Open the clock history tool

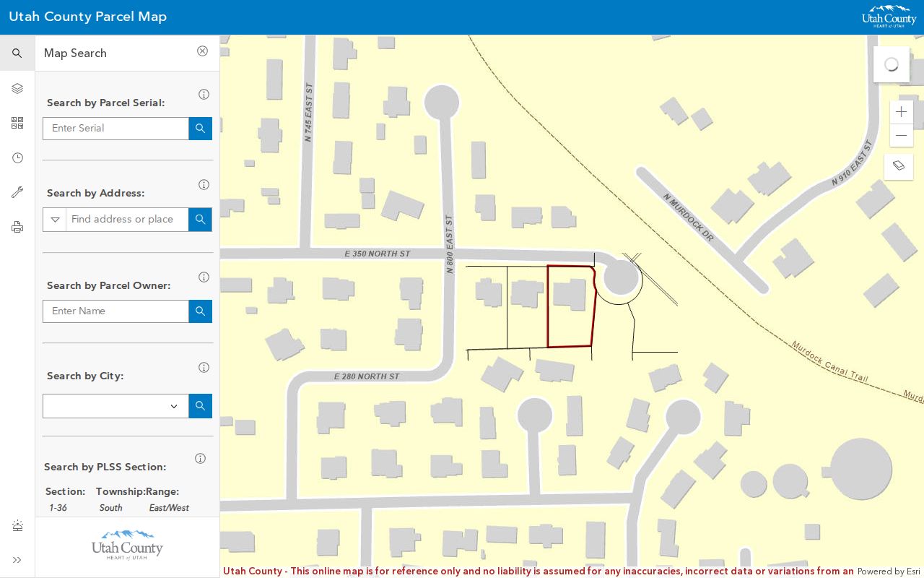coord(17,158)
